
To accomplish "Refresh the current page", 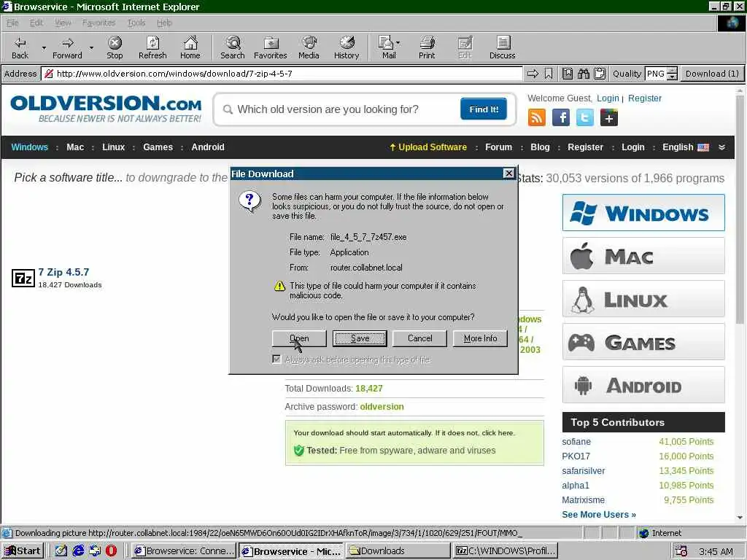I will 152,47.
